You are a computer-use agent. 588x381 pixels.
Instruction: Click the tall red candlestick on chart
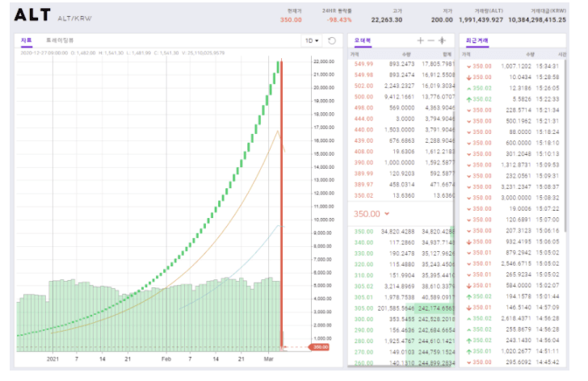(281, 204)
